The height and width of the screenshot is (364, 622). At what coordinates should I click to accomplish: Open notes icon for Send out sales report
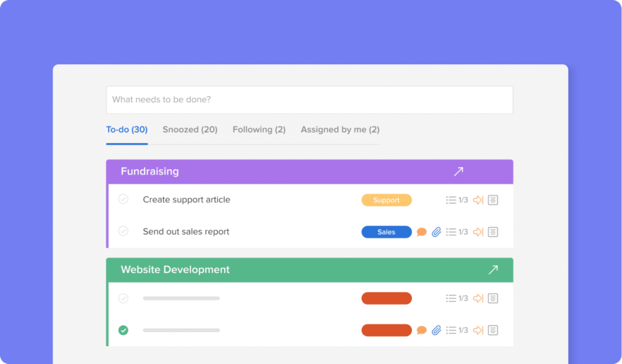(493, 232)
